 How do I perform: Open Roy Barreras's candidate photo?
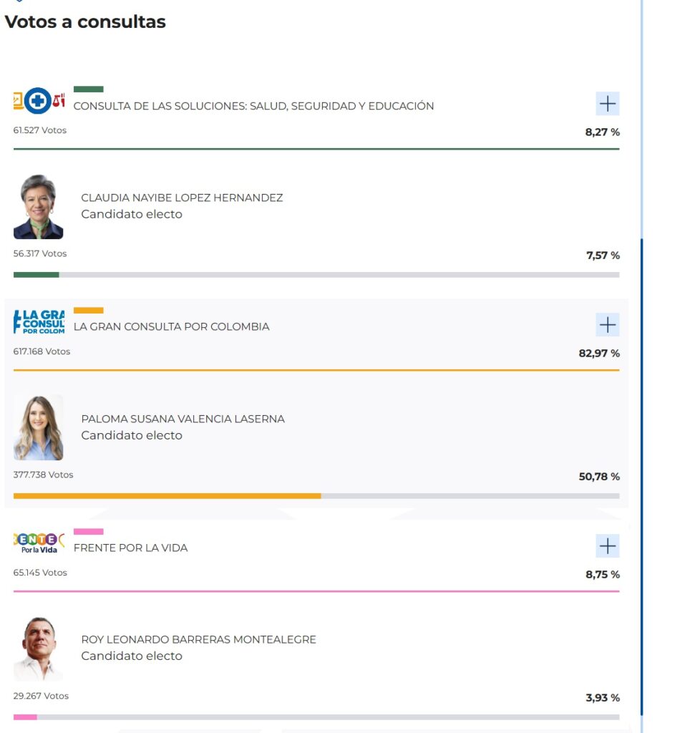(x=38, y=646)
